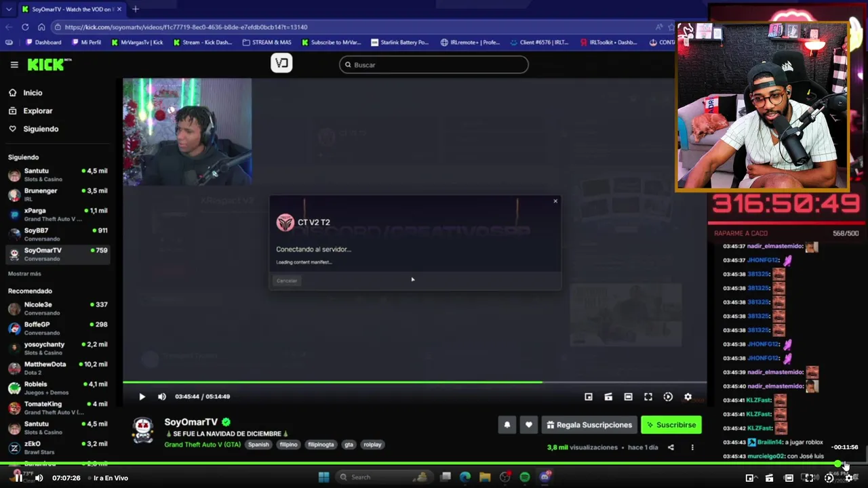
Task: Select the filipinogta tag
Action: 321,445
